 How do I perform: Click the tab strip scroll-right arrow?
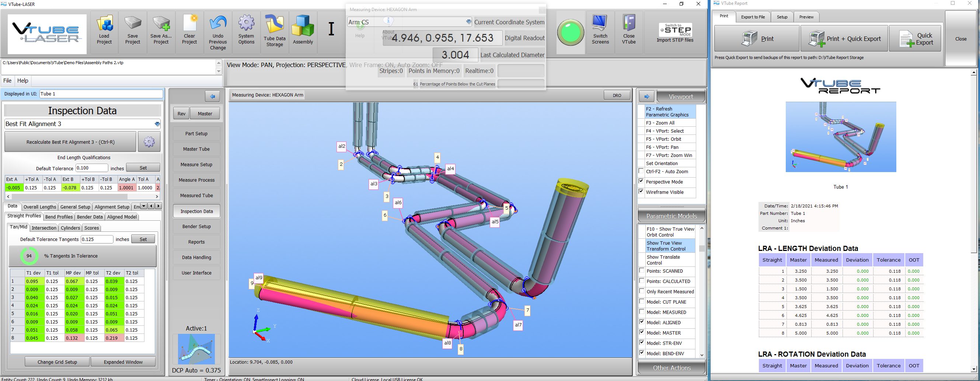(158, 206)
